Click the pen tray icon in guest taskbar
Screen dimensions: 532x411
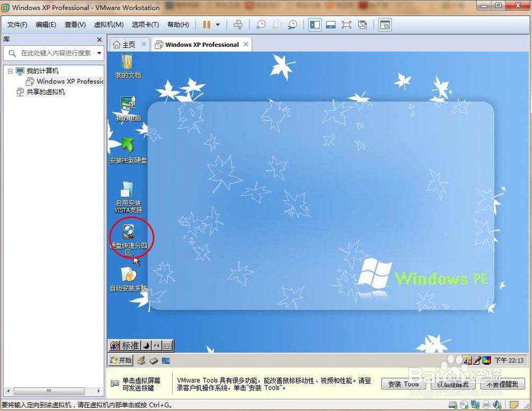click(477, 360)
